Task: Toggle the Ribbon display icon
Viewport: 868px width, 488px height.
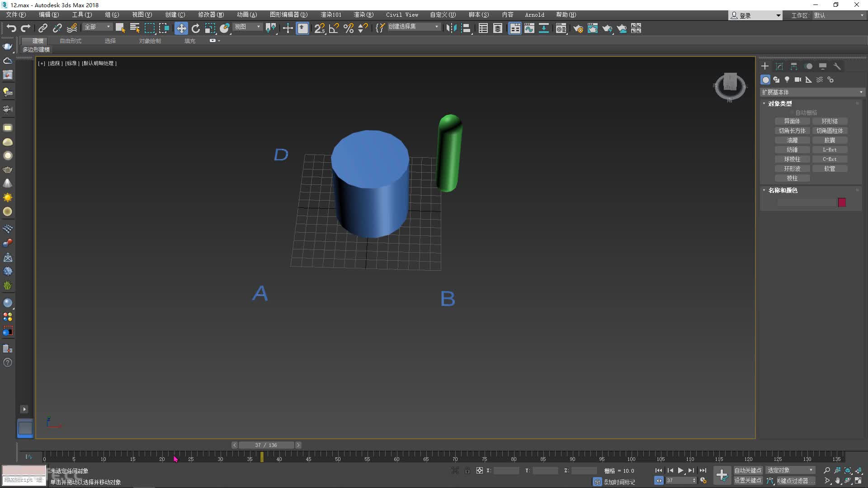Action: coord(515,28)
